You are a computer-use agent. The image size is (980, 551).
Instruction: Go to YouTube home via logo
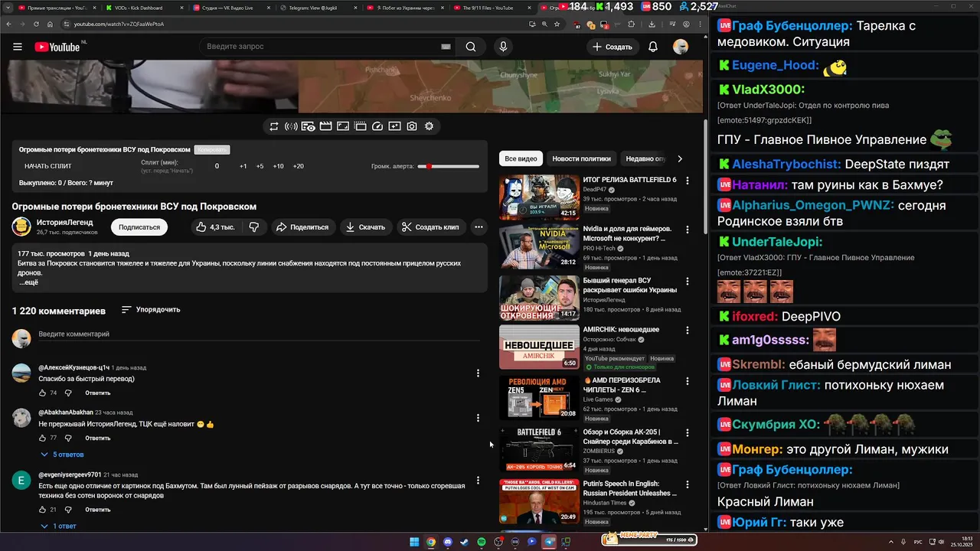pos(57,47)
